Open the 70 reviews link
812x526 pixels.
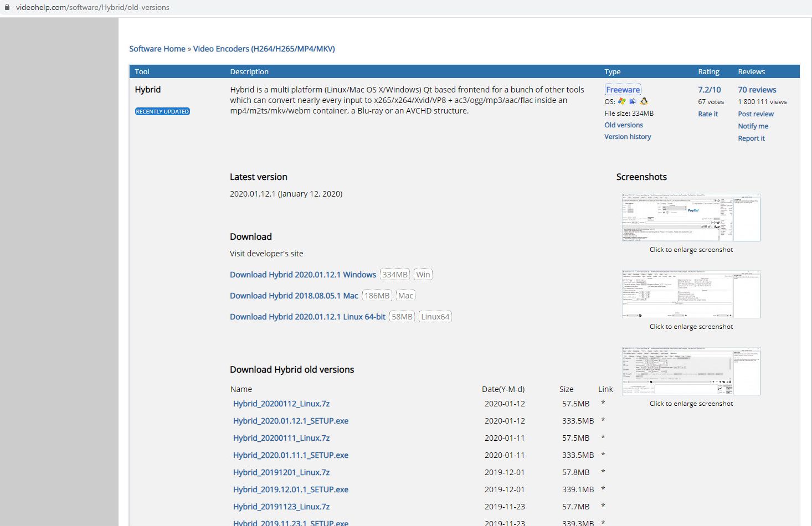click(757, 90)
